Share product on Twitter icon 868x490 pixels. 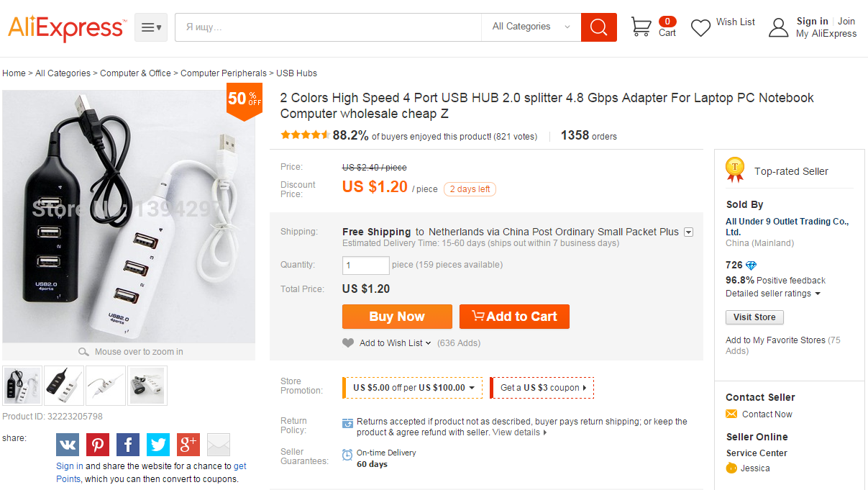point(158,445)
